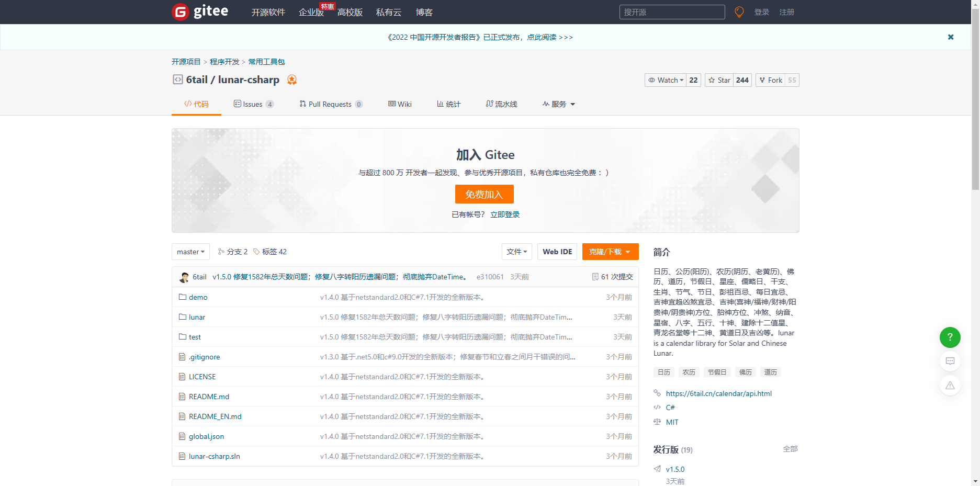Open the 统计 statistics tab
The image size is (980, 486).
click(449, 104)
